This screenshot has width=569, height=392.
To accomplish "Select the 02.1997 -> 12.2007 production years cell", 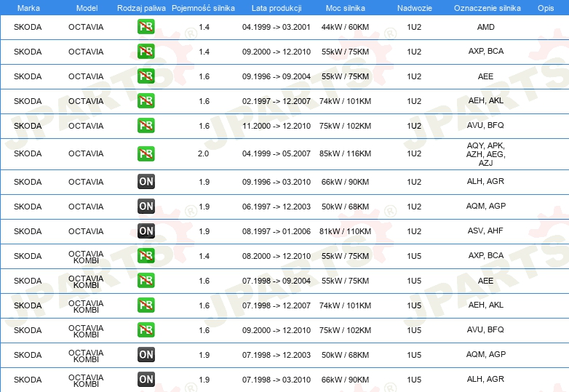I will click(276, 101).
